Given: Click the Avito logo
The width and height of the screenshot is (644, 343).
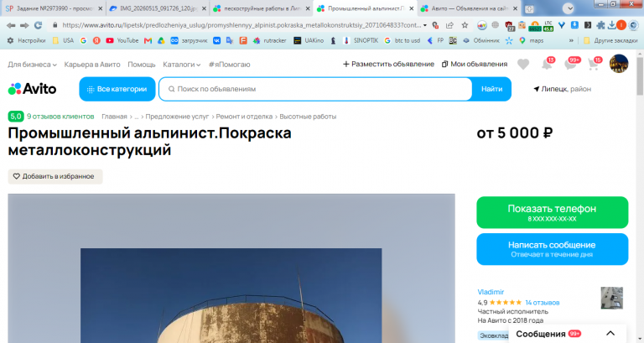Looking at the screenshot, I should pos(32,89).
